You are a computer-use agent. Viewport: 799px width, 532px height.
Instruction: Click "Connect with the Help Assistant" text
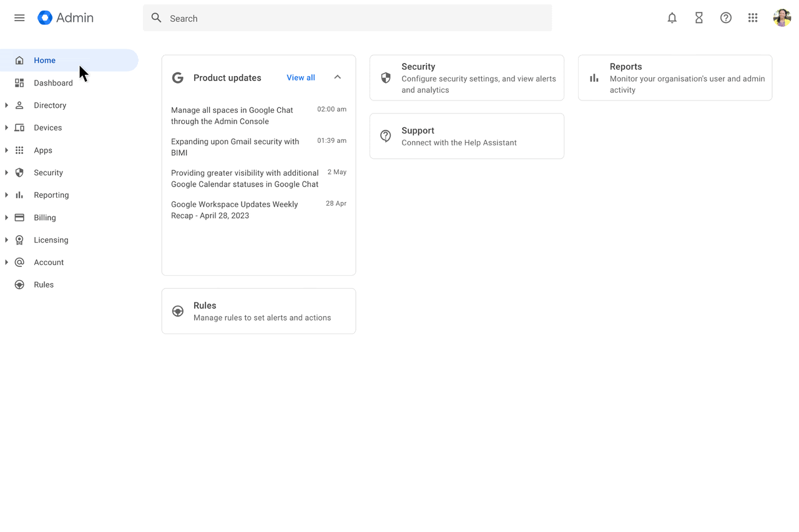(x=459, y=143)
